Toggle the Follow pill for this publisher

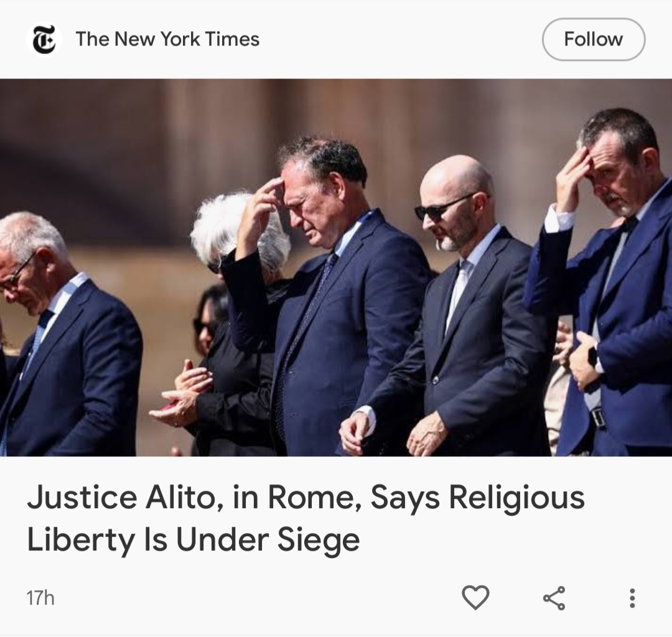point(594,39)
